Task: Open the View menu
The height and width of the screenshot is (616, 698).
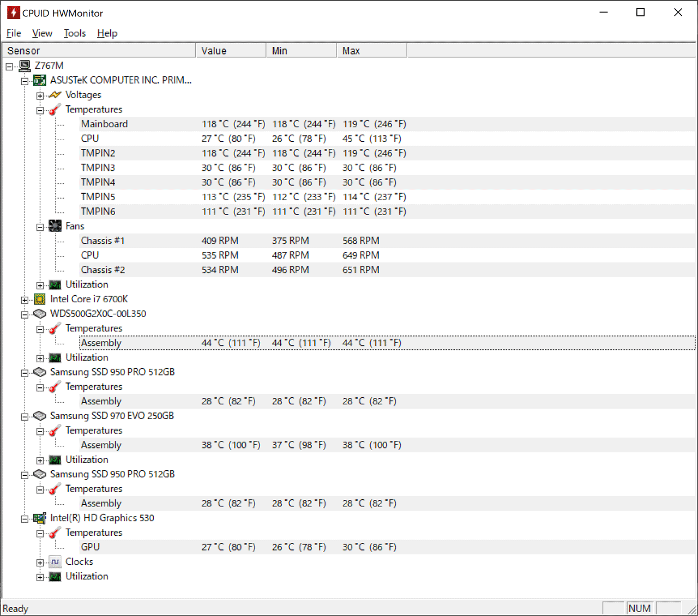Action: click(x=42, y=33)
